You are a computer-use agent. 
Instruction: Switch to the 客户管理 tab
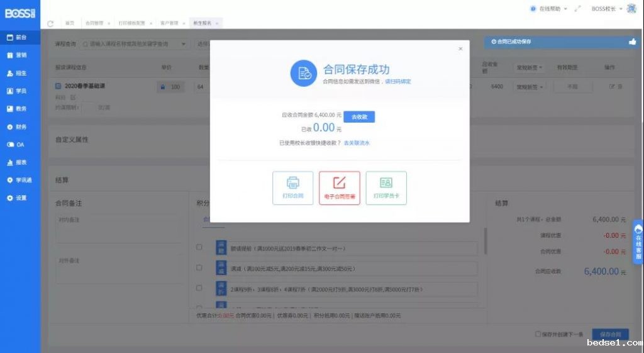point(169,23)
